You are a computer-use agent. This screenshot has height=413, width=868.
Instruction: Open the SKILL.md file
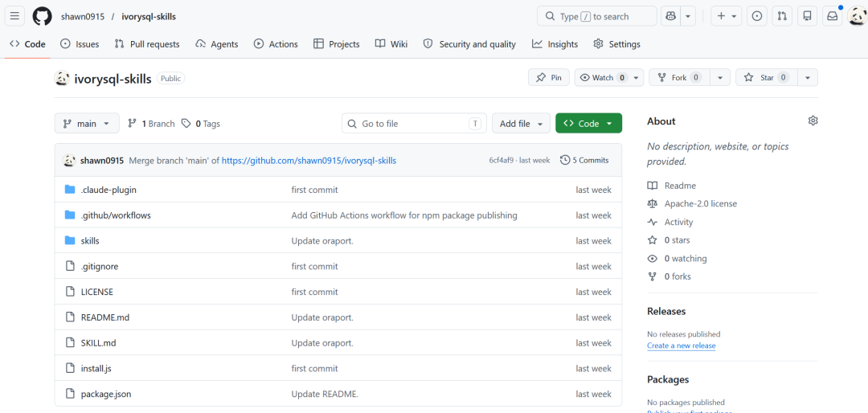tap(99, 342)
